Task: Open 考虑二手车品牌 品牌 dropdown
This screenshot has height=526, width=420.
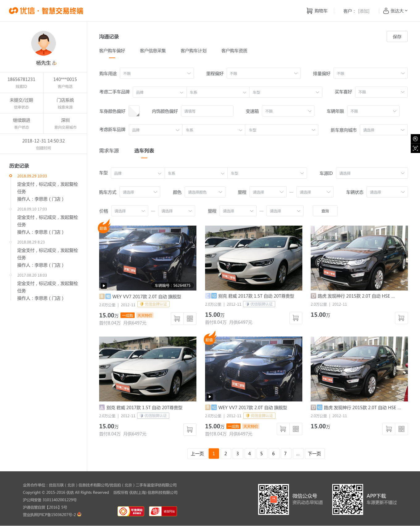Action: [x=160, y=92]
